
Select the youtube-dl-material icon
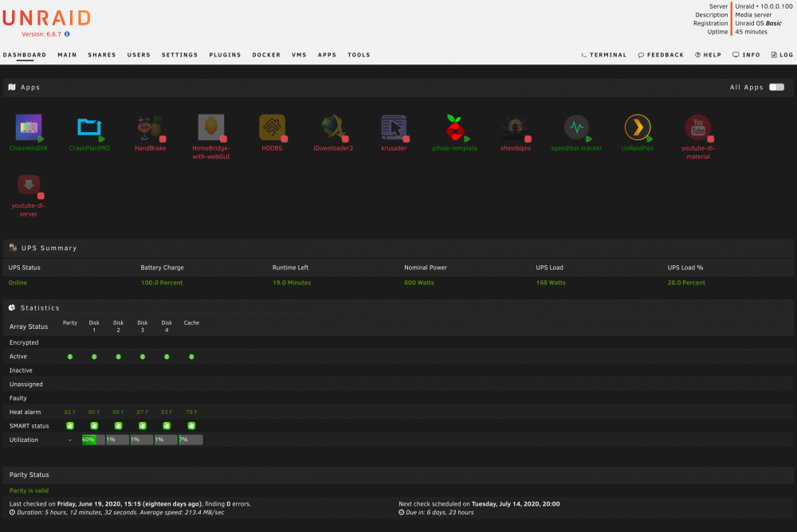point(698,127)
